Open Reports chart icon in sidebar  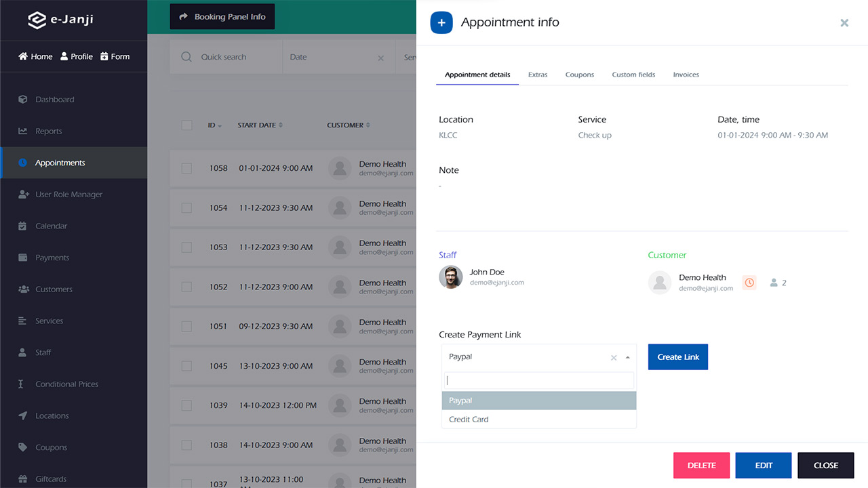point(23,131)
